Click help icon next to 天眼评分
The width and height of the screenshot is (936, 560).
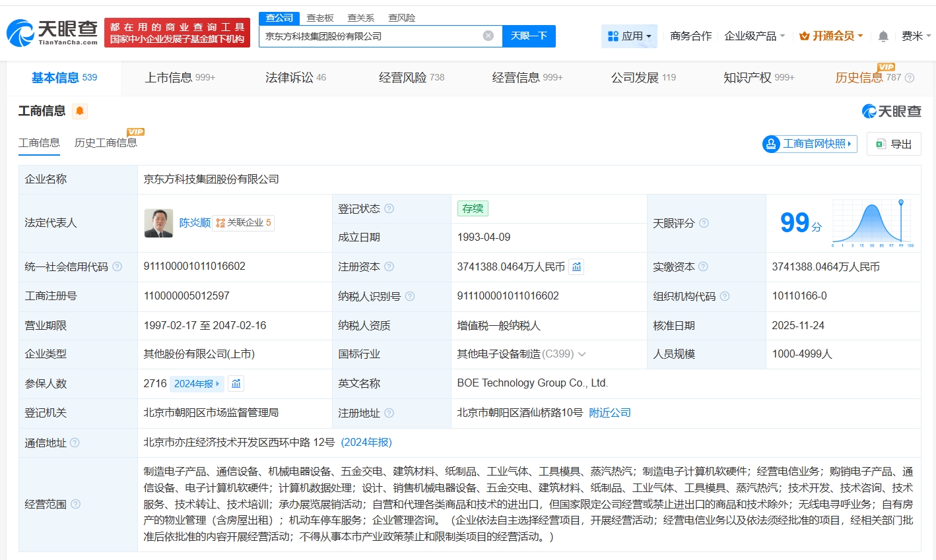click(x=704, y=223)
